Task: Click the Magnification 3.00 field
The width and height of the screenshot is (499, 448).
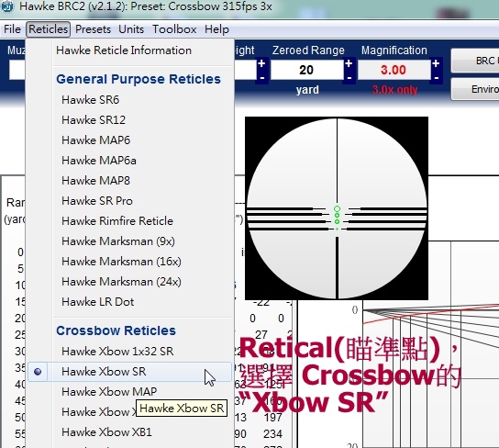Action: coord(394,70)
